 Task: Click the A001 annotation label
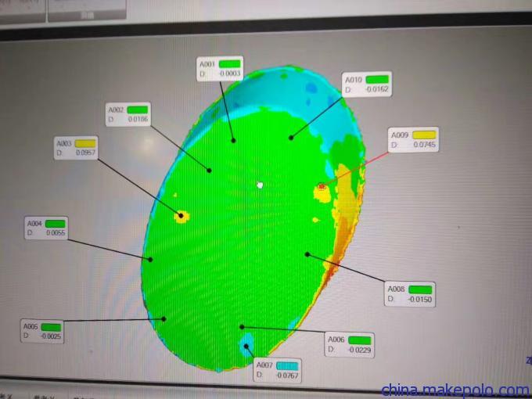(x=220, y=69)
